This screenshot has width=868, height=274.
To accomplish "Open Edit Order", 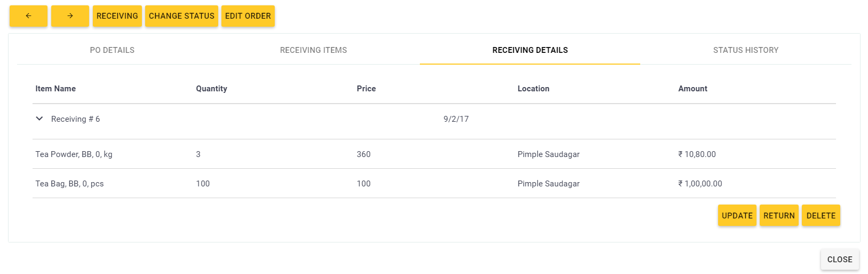I will (x=248, y=16).
